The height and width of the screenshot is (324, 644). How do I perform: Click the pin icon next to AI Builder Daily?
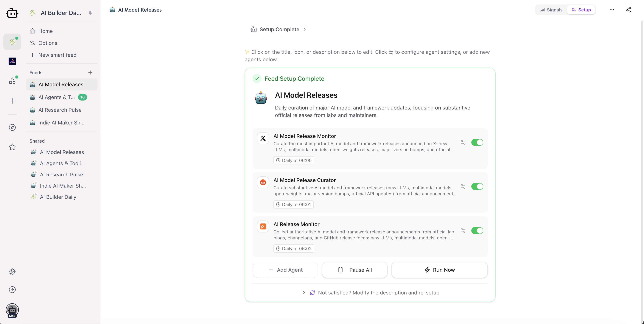[90, 13]
